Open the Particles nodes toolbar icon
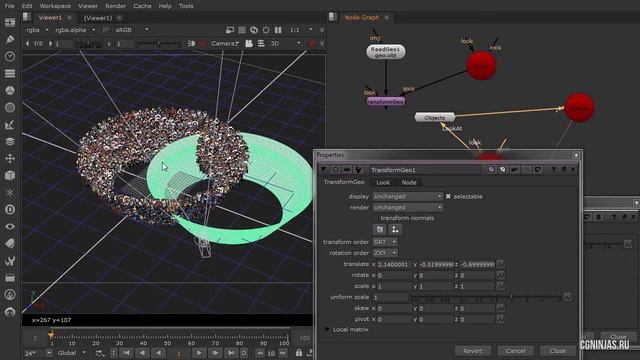Screen dimensions: 640x360 click(10, 192)
